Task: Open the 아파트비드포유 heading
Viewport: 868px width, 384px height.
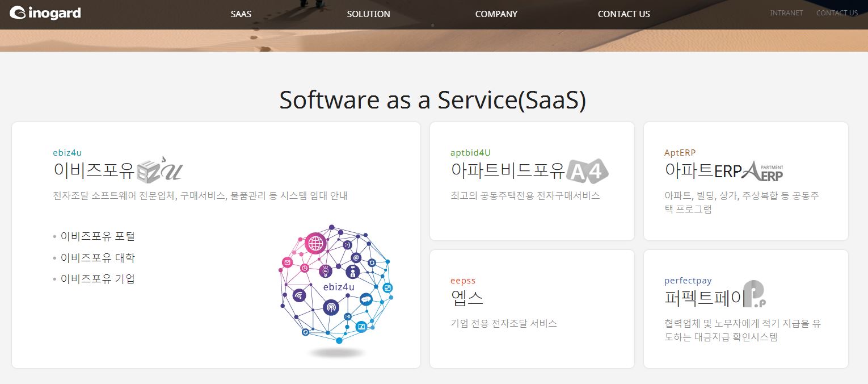Action: (x=508, y=170)
